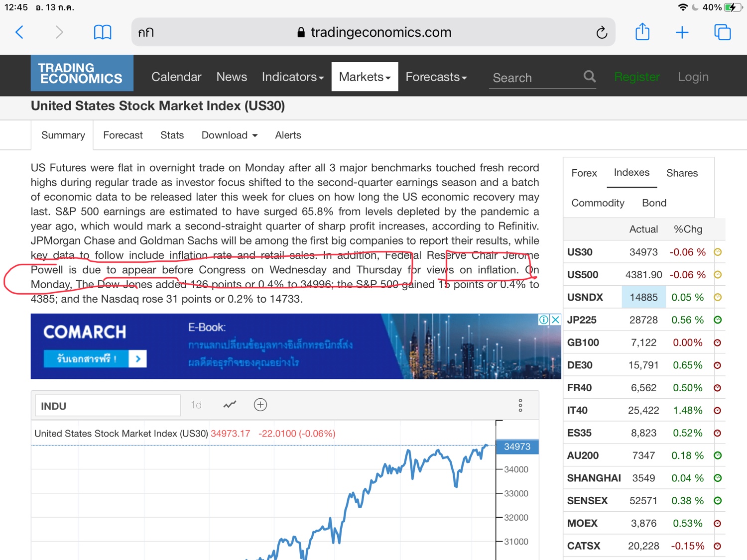
Task: Click the status icon in JP225 row
Action: click(718, 320)
